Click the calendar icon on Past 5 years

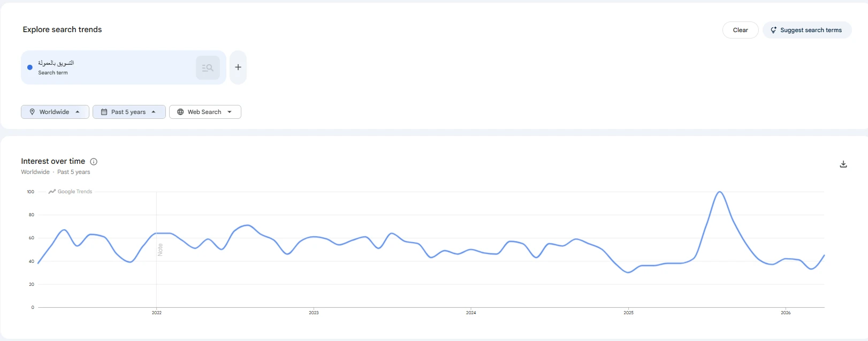104,112
